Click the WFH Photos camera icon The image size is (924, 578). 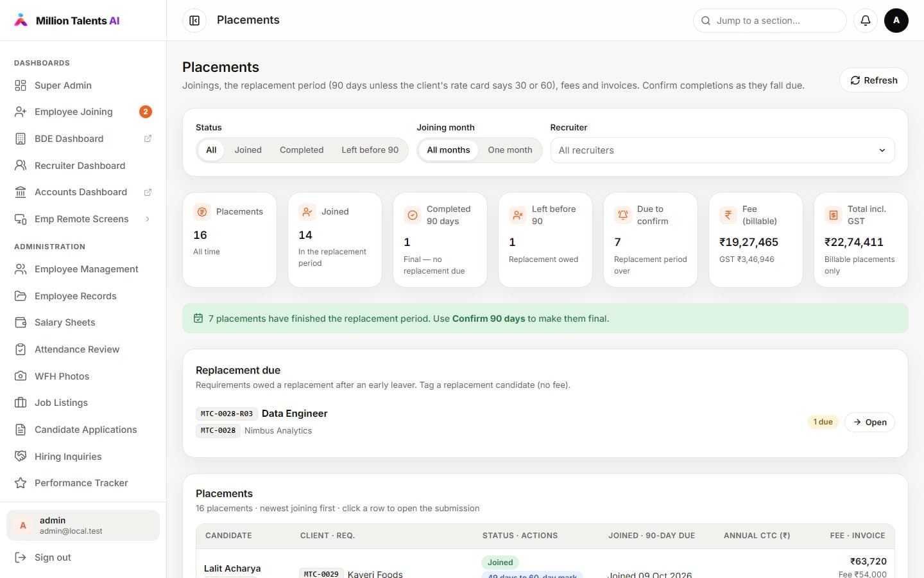pyautogui.click(x=21, y=376)
